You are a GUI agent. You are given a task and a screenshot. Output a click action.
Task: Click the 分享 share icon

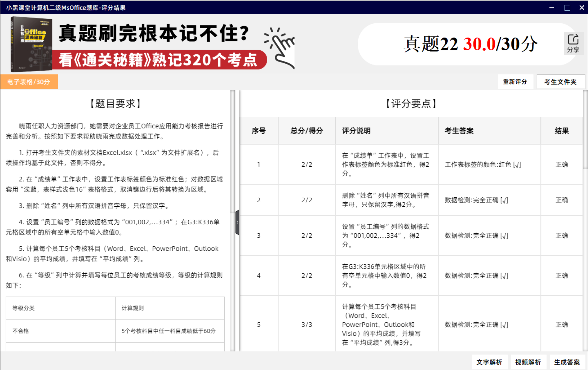pyautogui.click(x=574, y=44)
